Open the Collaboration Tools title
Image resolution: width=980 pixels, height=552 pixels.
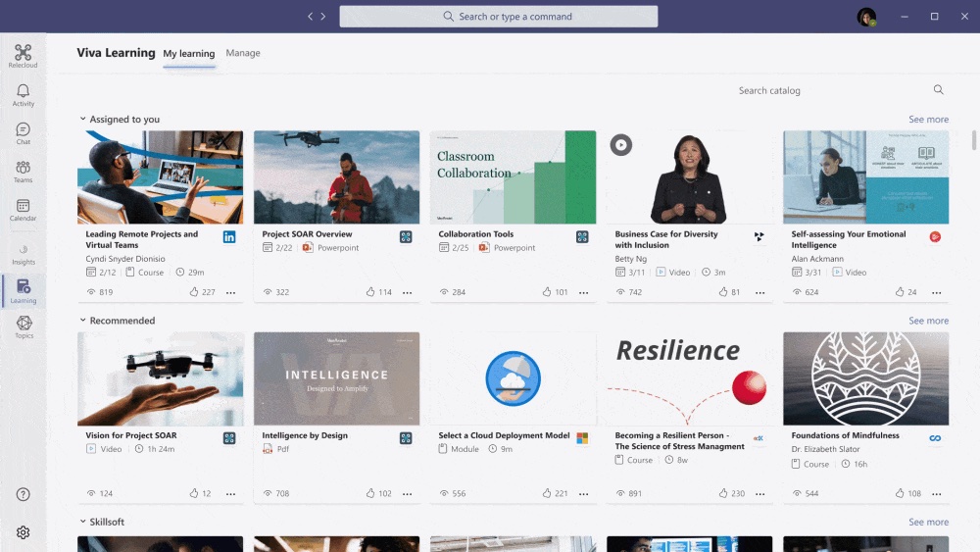(x=475, y=233)
